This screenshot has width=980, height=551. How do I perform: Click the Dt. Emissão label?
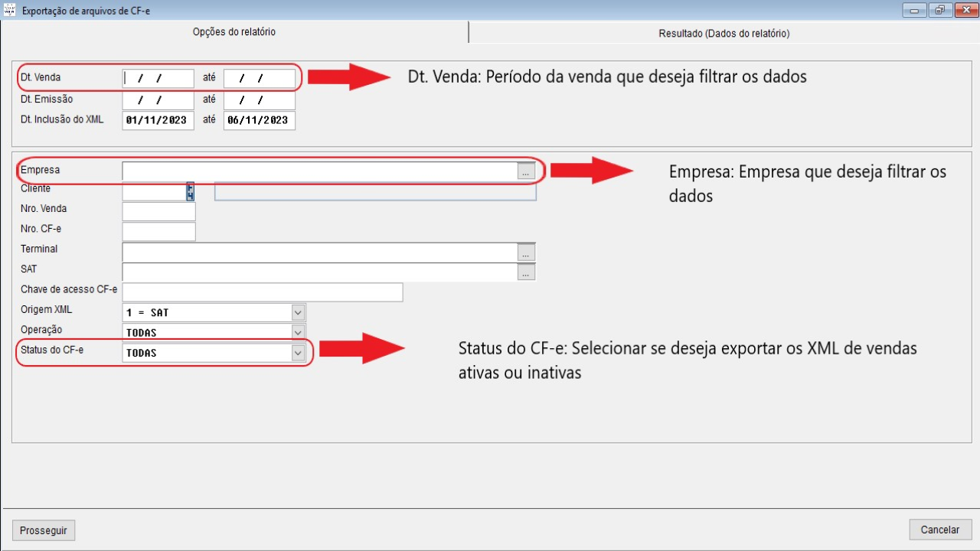pos(47,99)
